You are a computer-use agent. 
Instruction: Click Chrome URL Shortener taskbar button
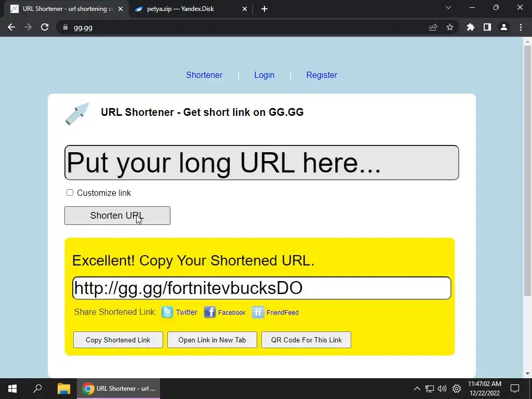118,389
